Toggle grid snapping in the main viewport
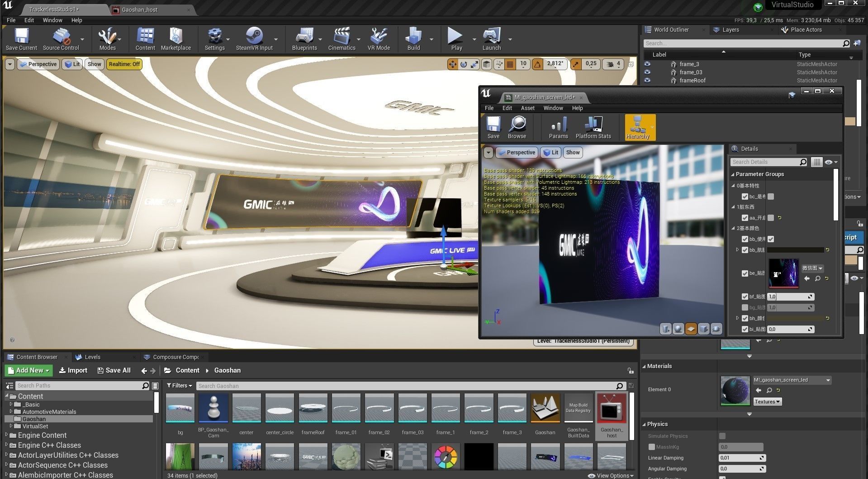 click(x=510, y=64)
